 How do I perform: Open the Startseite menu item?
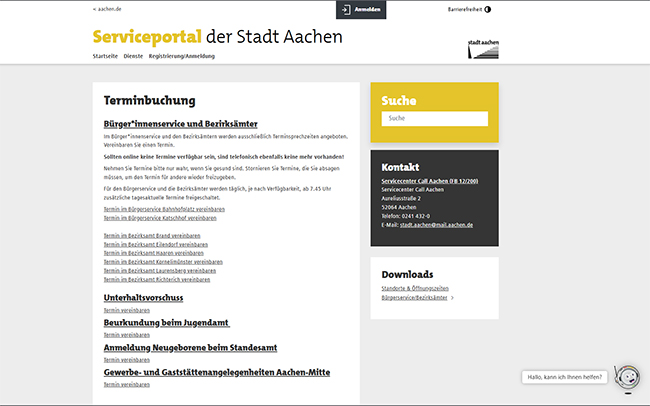[105, 56]
